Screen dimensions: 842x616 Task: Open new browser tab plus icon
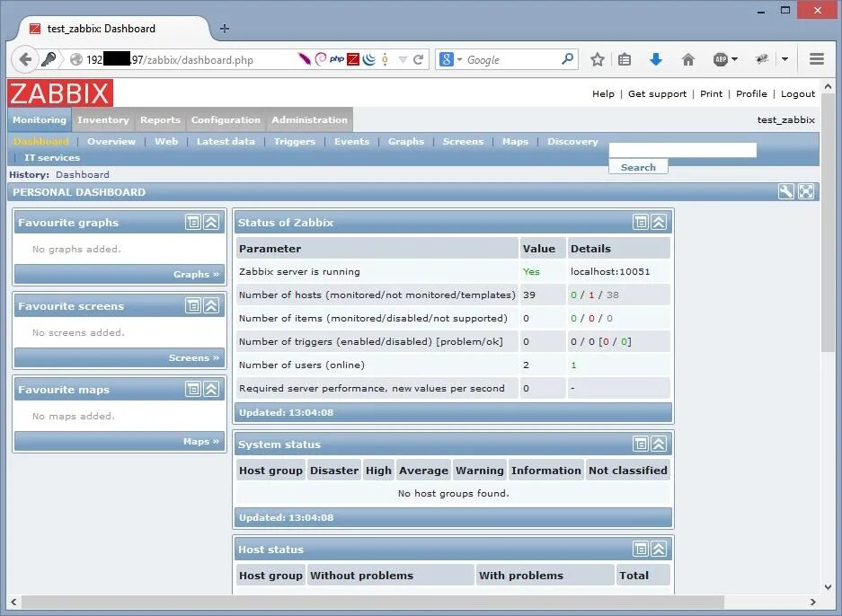click(x=225, y=29)
